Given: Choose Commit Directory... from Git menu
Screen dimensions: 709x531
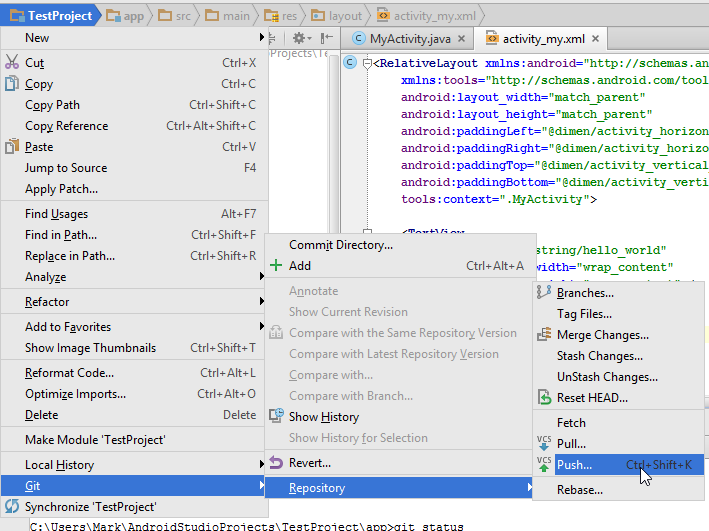Looking at the screenshot, I should pyautogui.click(x=341, y=245).
